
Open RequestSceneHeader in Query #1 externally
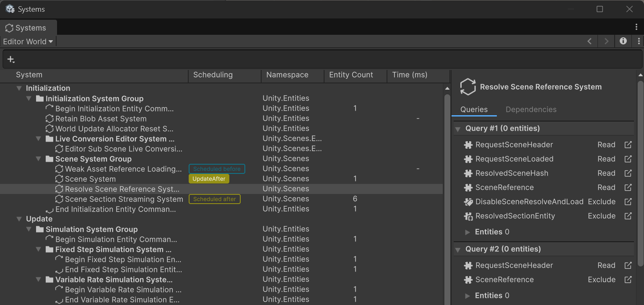[x=628, y=145]
